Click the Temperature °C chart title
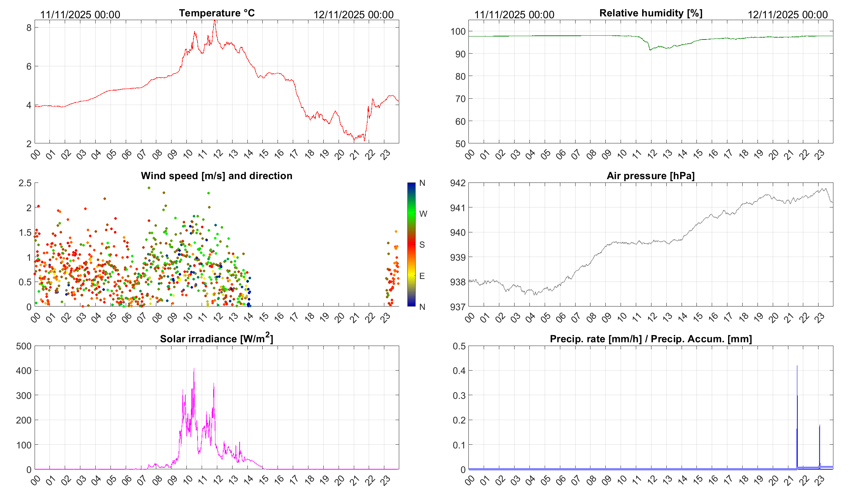This screenshot has width=868, height=489. point(217,13)
